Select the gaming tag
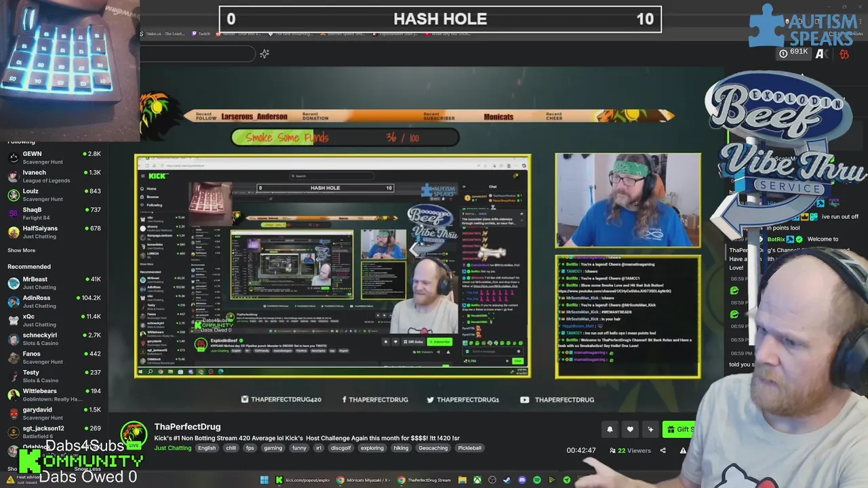 tap(273, 448)
